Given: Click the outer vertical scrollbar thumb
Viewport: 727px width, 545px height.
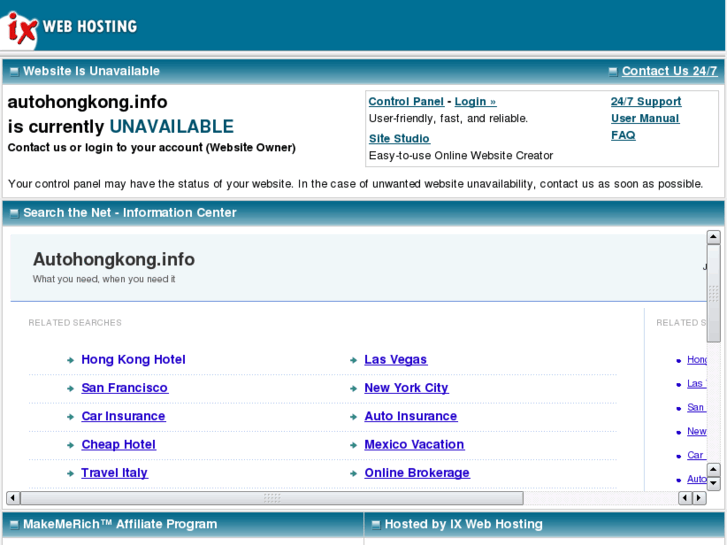Looking at the screenshot, I should (x=713, y=293).
